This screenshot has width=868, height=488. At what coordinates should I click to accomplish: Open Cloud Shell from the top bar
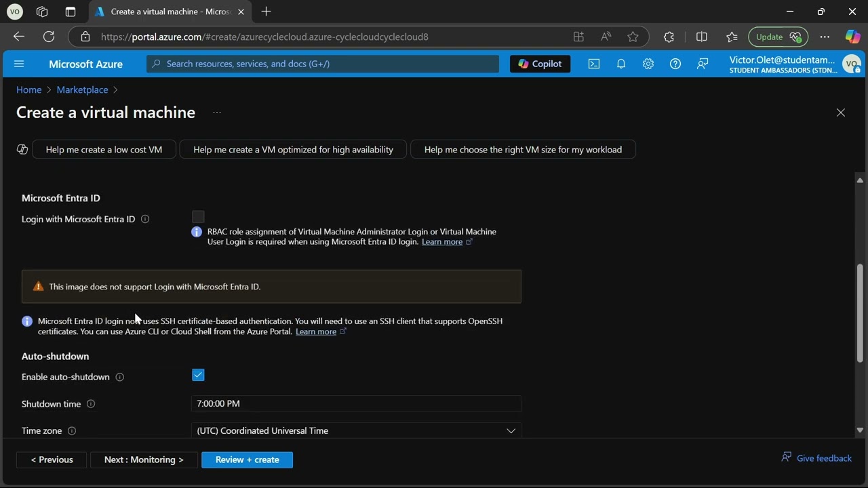594,64
